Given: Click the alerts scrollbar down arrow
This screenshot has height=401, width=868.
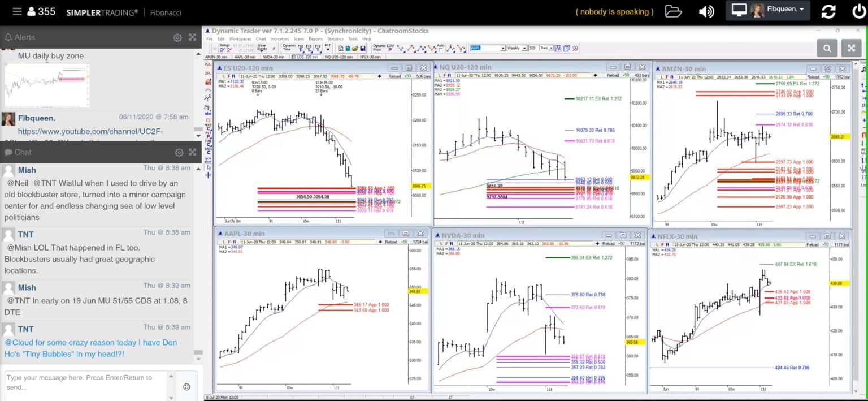Looking at the screenshot, I should 198,135.
